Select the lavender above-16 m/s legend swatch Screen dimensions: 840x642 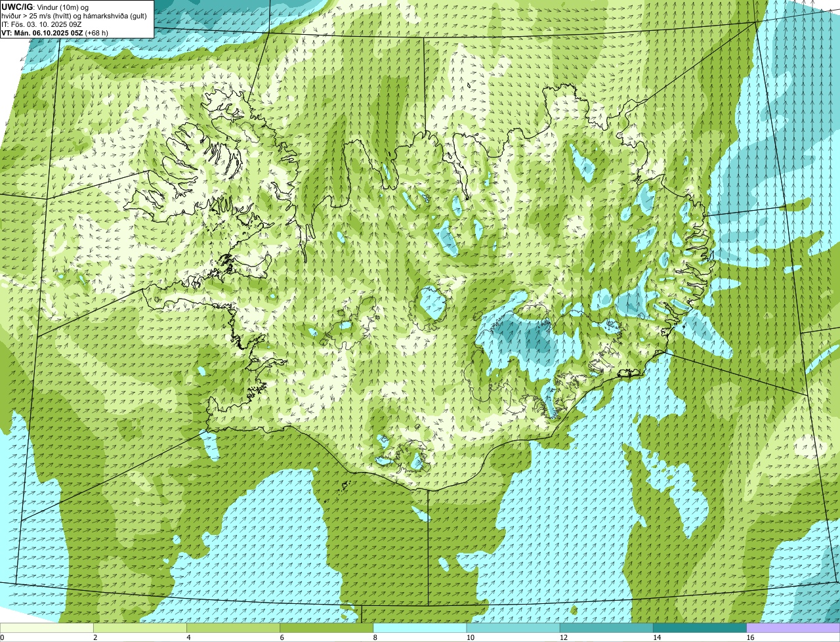coord(793,628)
